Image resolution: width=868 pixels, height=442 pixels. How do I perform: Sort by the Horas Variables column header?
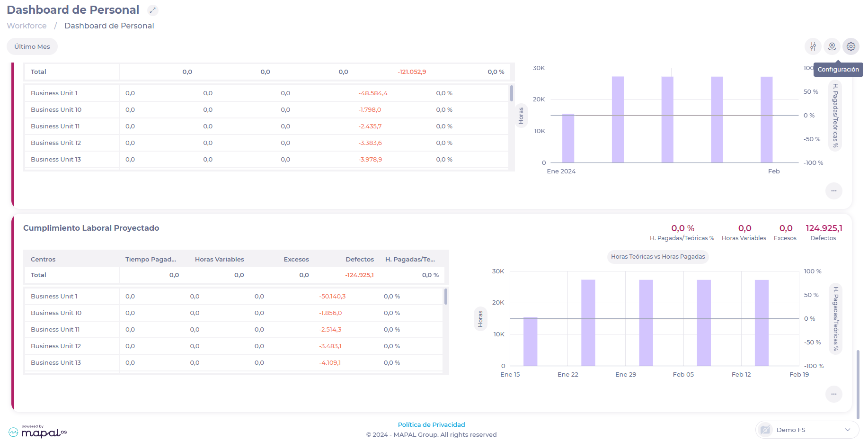click(x=219, y=259)
